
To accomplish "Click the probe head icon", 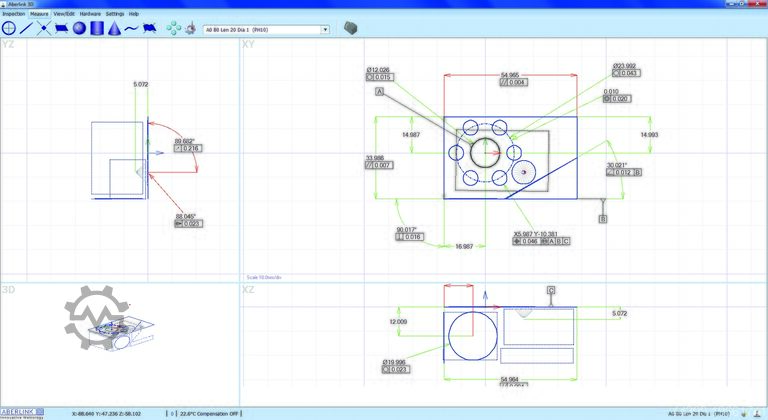I will pyautogui.click(x=189, y=29).
